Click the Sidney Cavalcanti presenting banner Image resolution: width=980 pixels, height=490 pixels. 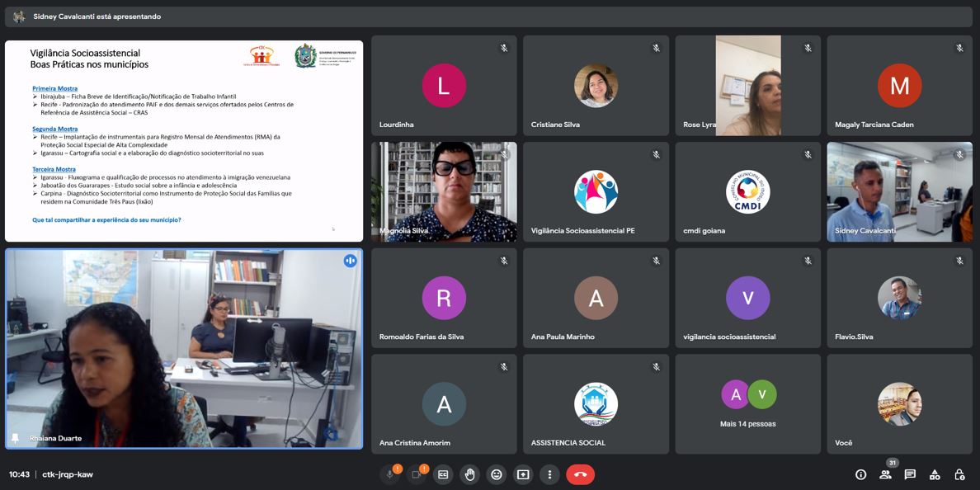point(97,16)
